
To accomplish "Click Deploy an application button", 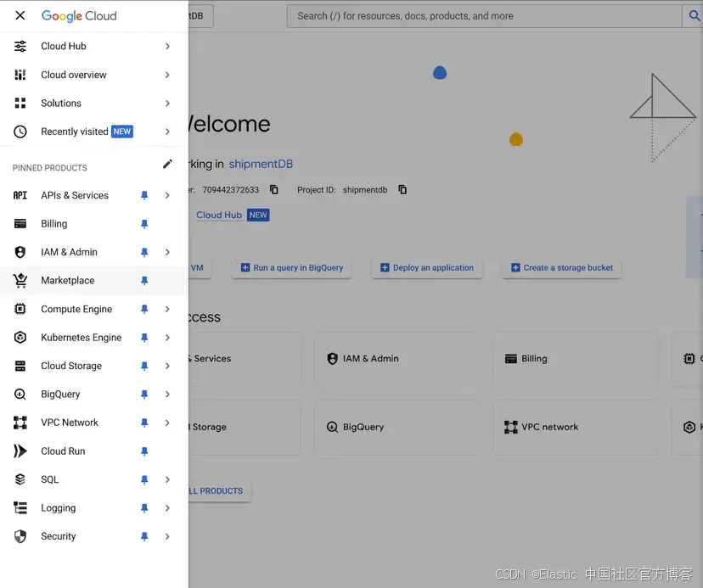I will coord(427,268).
